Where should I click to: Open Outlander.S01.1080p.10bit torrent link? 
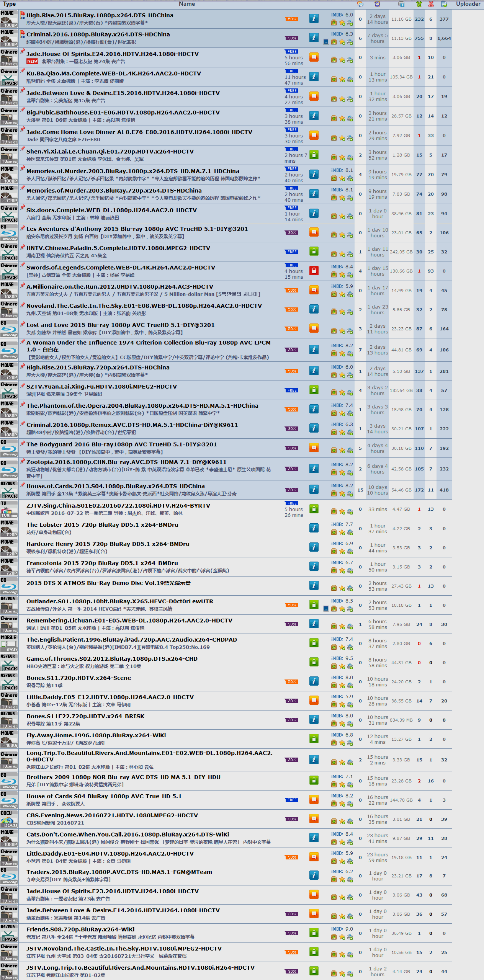click(x=120, y=601)
